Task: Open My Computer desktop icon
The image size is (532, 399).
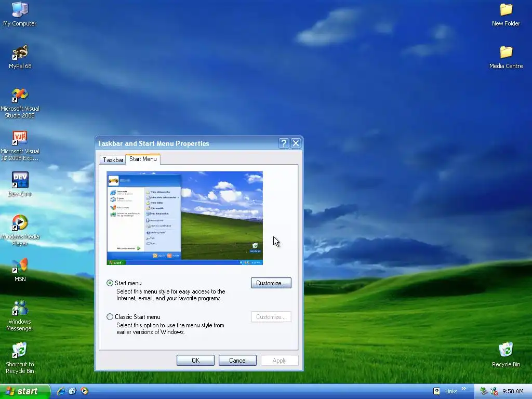Action: click(20, 14)
